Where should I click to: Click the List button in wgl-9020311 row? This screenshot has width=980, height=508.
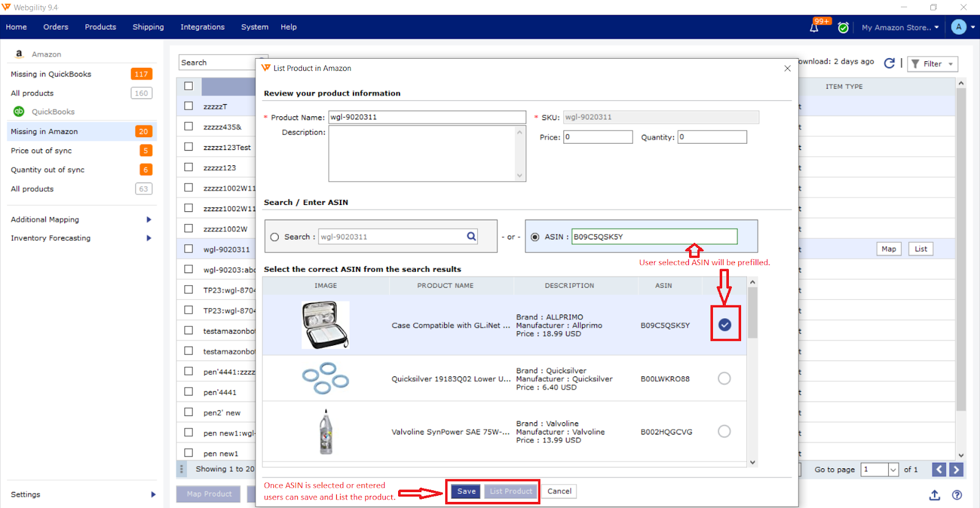[x=921, y=249]
